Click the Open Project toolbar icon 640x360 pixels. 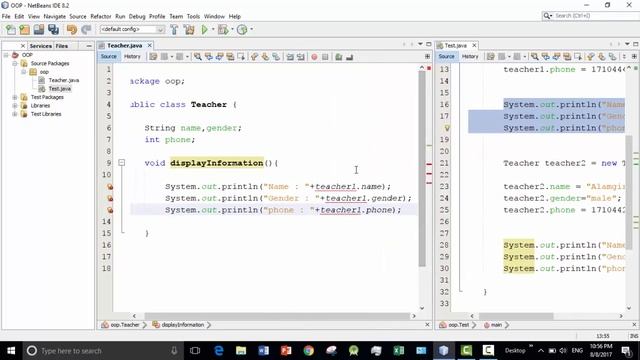click(x=39, y=29)
